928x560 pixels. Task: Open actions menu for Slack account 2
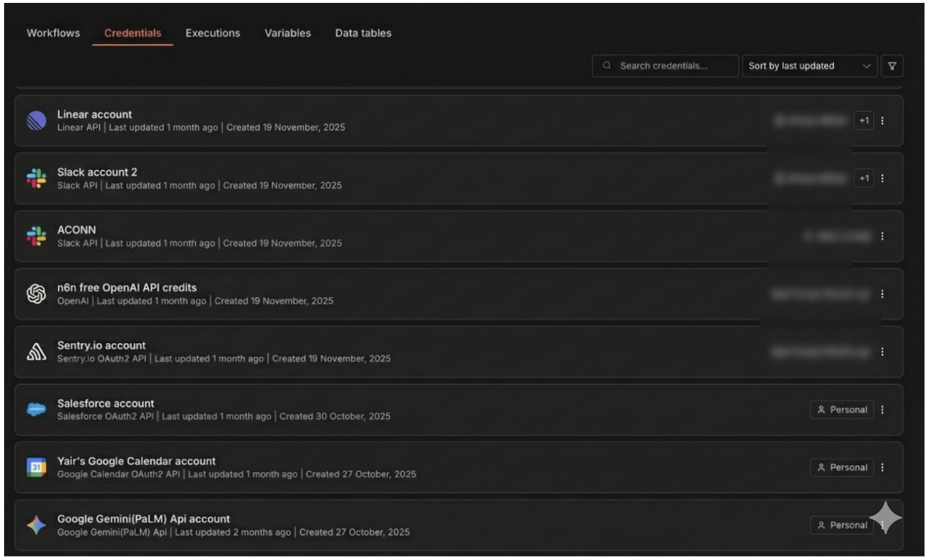[883, 178]
